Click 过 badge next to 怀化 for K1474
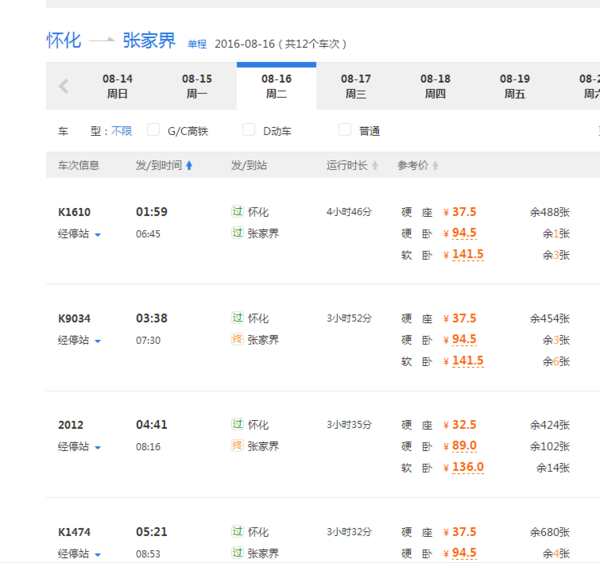The image size is (600, 563). [238, 531]
